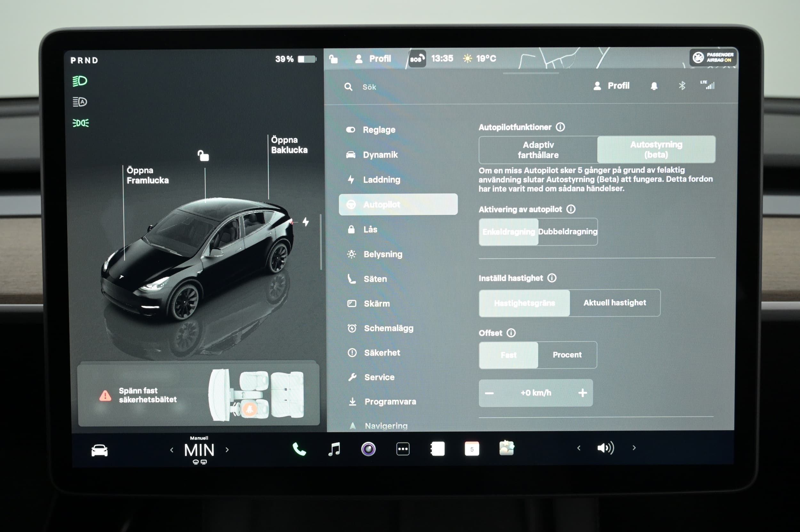Viewport: 800px width, 532px height.
Task: Select Adaptiv farthållare option
Action: (538, 150)
